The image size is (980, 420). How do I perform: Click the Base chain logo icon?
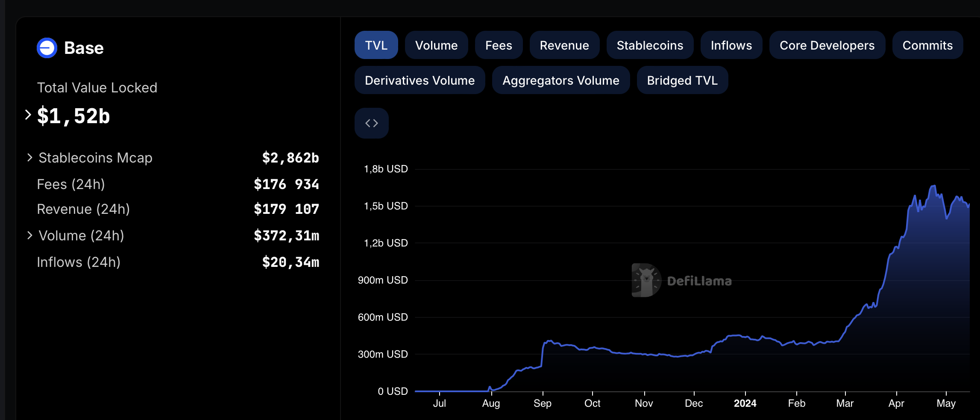(x=47, y=48)
